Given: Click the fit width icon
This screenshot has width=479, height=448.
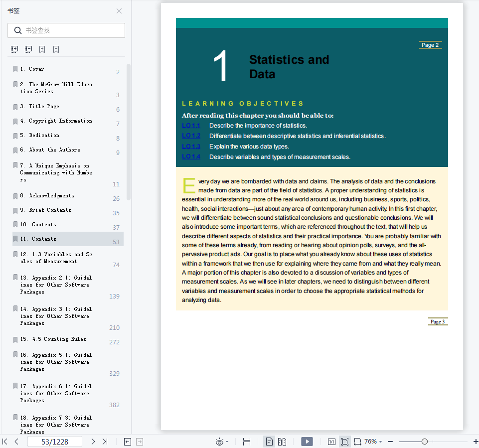Looking at the screenshot, I should click(x=357, y=442).
